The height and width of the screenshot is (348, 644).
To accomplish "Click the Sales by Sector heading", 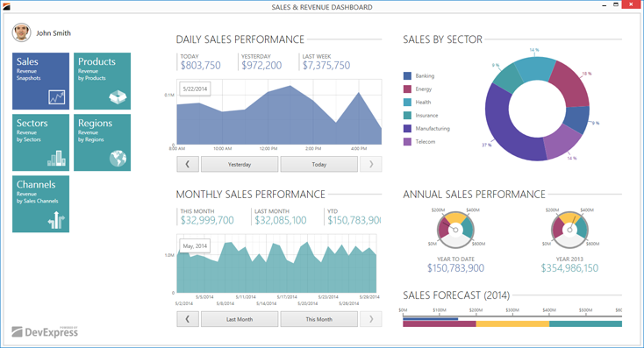I will tap(442, 39).
